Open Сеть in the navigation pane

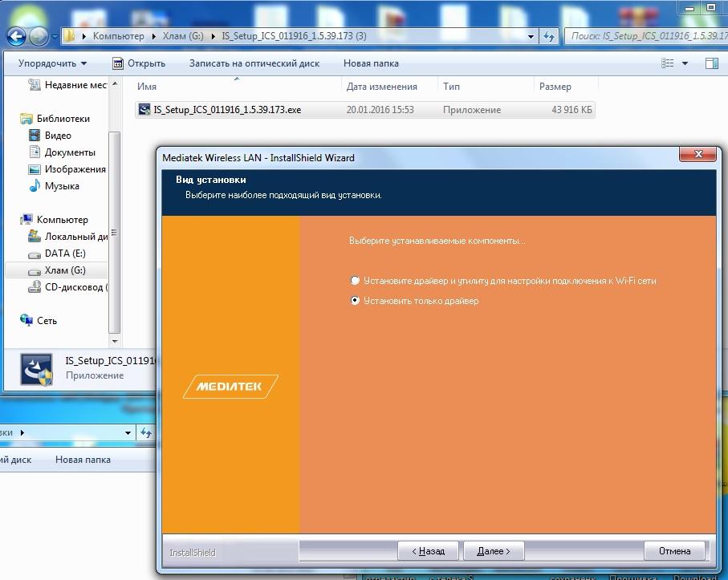[39, 321]
